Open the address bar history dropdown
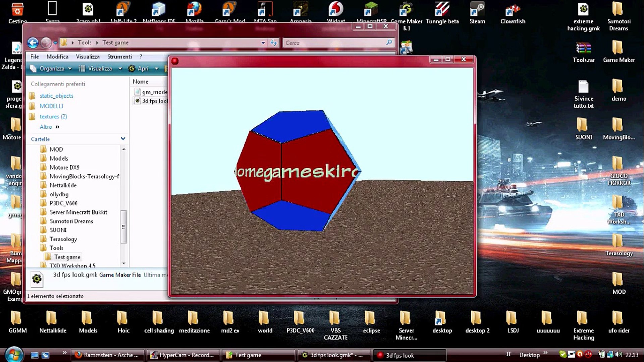644x362 pixels. tap(263, 43)
